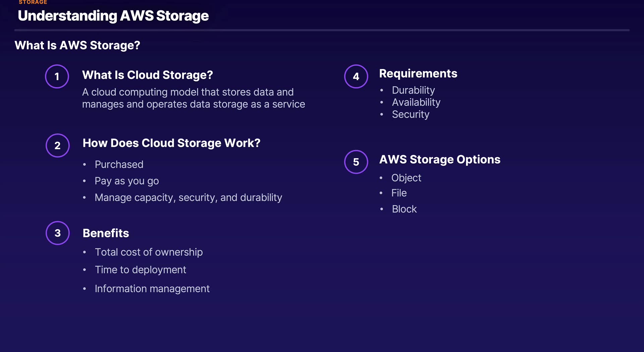Select the circled number 3 icon

(58, 233)
